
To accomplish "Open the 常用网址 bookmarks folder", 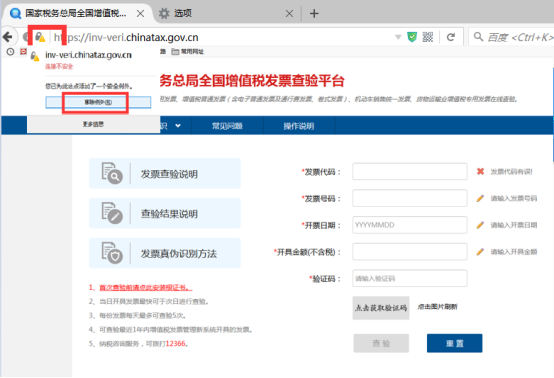I will [x=188, y=52].
